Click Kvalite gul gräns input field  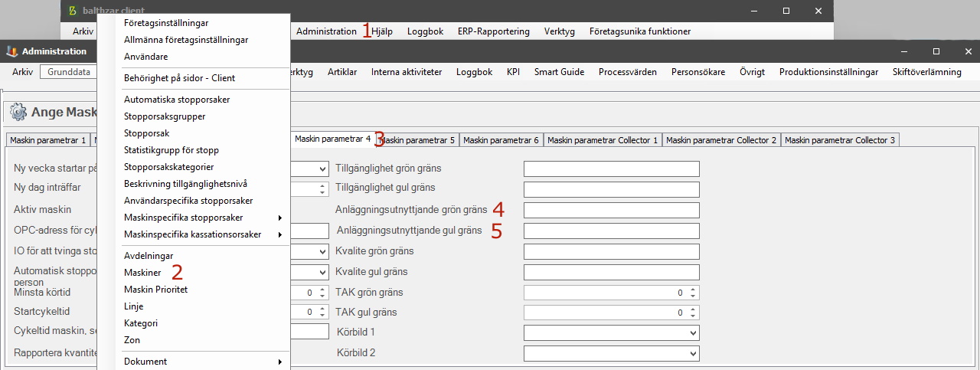[x=612, y=272]
